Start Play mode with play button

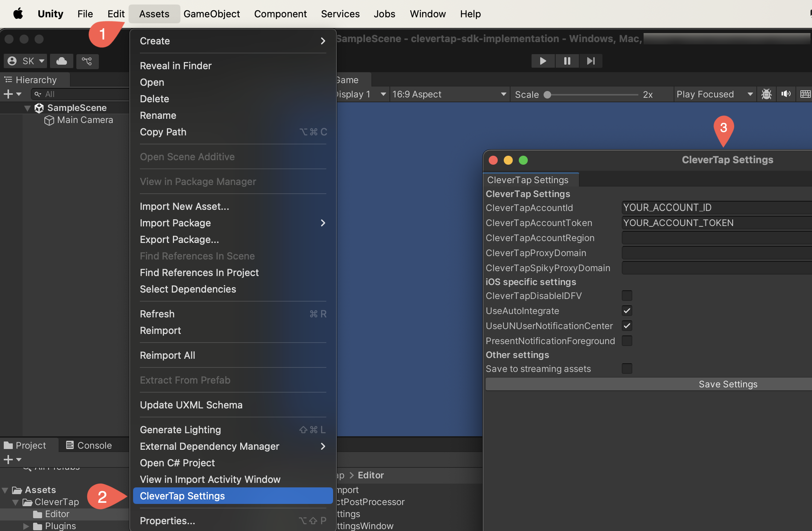click(x=543, y=61)
